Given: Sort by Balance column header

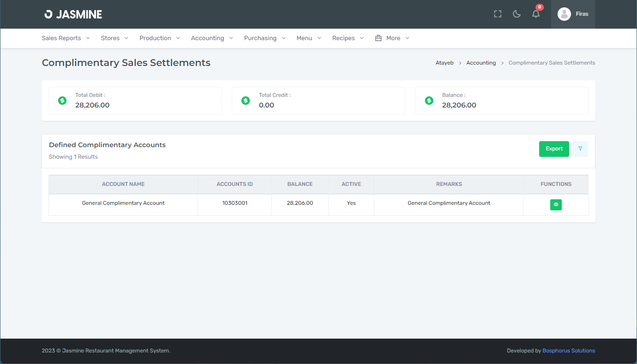Looking at the screenshot, I should 300,184.
